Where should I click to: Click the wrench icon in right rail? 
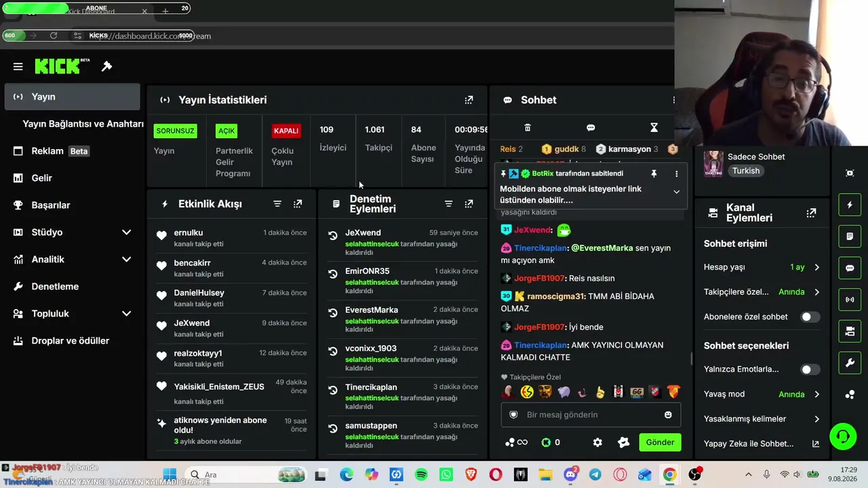[x=850, y=363]
